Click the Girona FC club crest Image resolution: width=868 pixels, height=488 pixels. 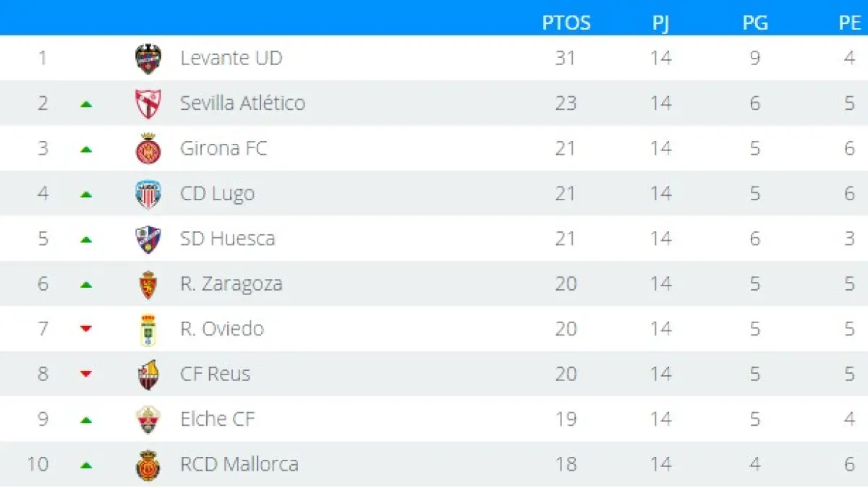pos(148,149)
